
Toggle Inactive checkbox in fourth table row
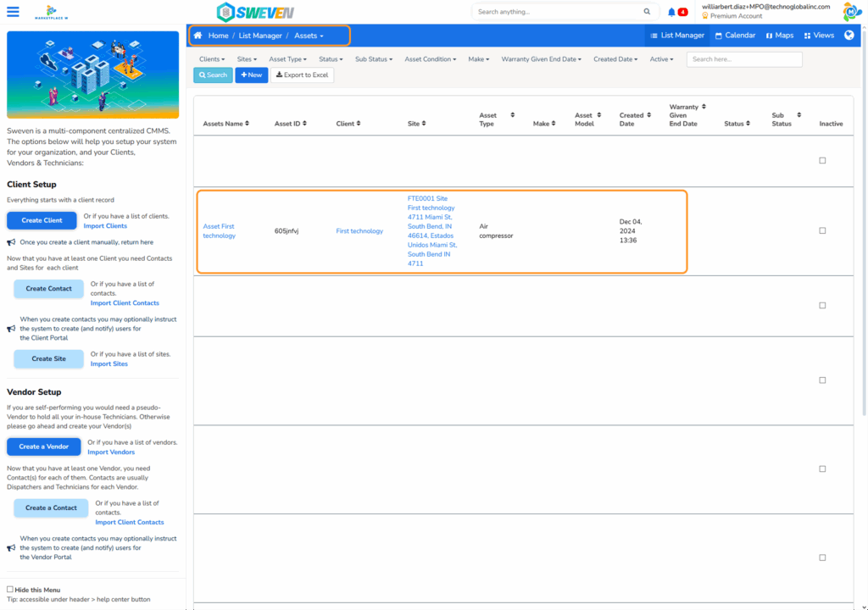point(822,380)
